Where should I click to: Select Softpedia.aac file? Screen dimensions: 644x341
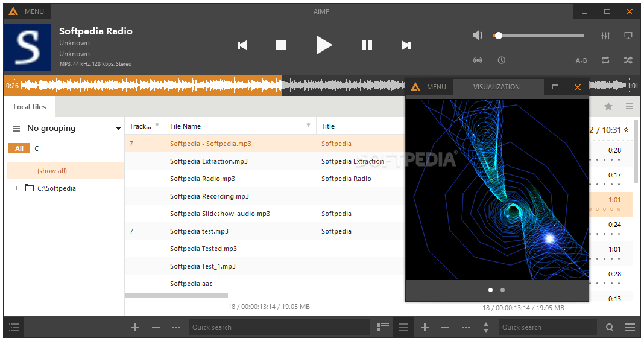pos(191,284)
